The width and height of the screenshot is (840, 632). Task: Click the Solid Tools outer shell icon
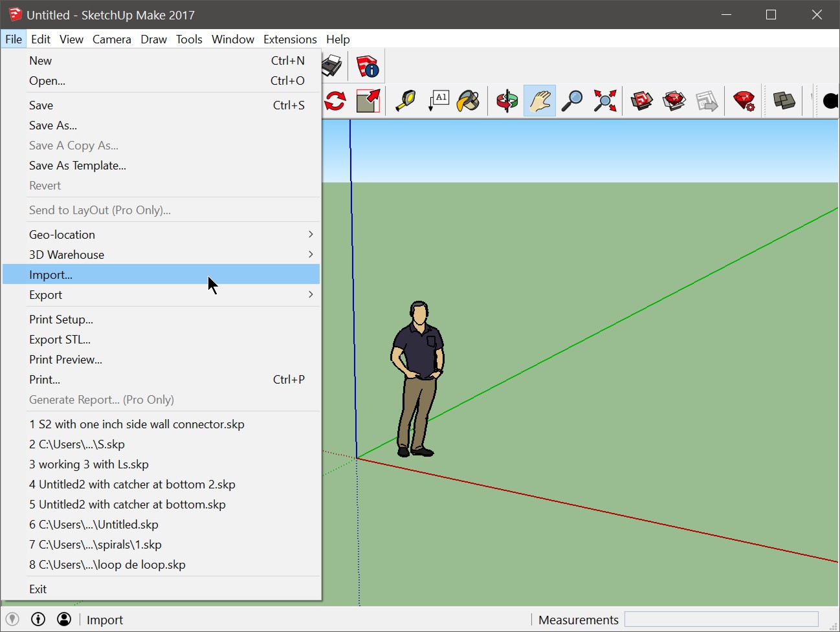click(x=784, y=101)
